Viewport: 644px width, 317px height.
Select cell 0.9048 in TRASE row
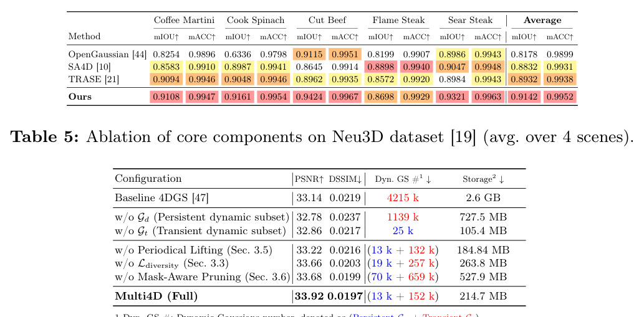click(238, 79)
